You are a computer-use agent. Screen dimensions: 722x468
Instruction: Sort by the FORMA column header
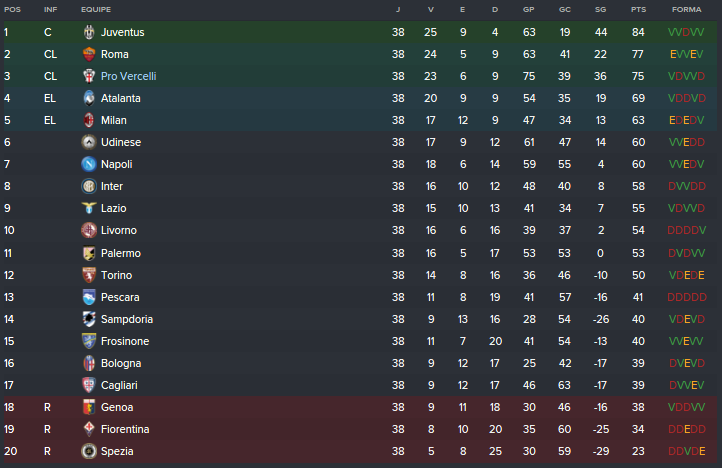coord(686,9)
